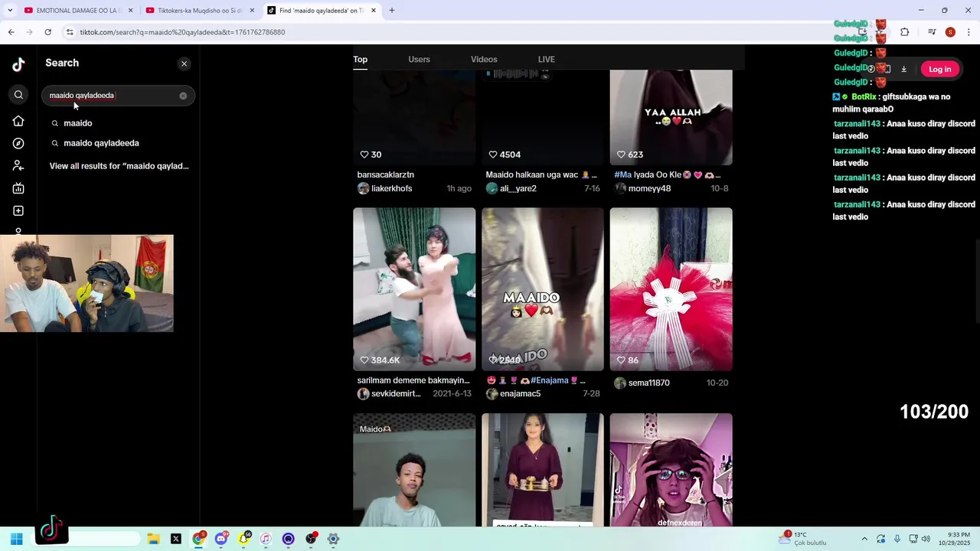Clear the search text field
The height and width of the screenshot is (551, 980).
[x=183, y=96]
